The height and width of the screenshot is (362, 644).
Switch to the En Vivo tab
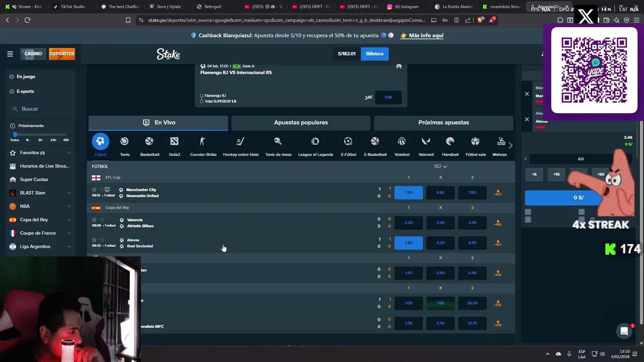(x=158, y=123)
